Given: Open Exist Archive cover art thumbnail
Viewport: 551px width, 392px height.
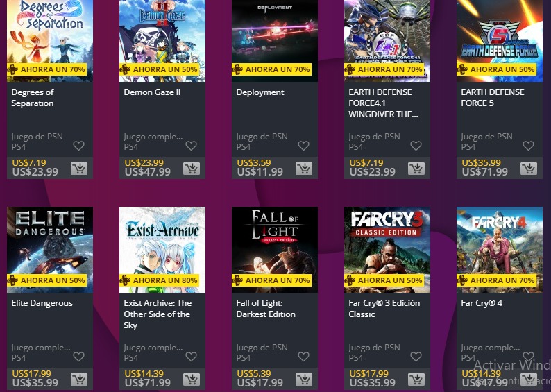Looking at the screenshot, I should 162,250.
